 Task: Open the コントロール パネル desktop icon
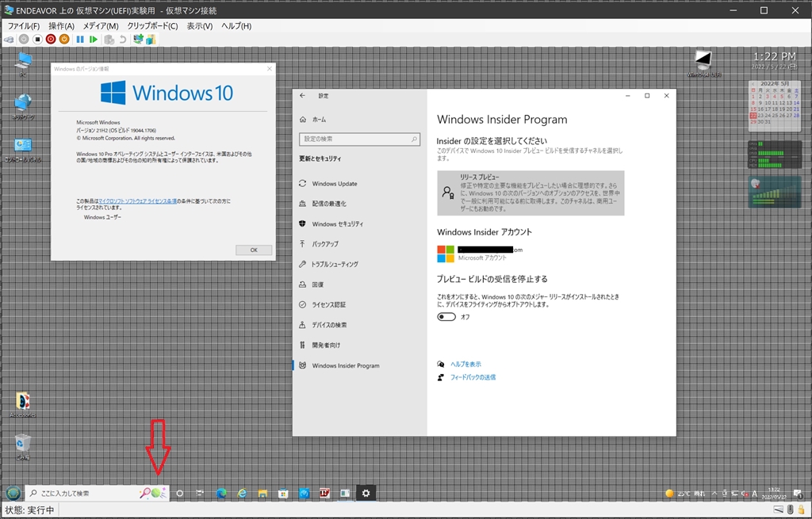(23, 150)
